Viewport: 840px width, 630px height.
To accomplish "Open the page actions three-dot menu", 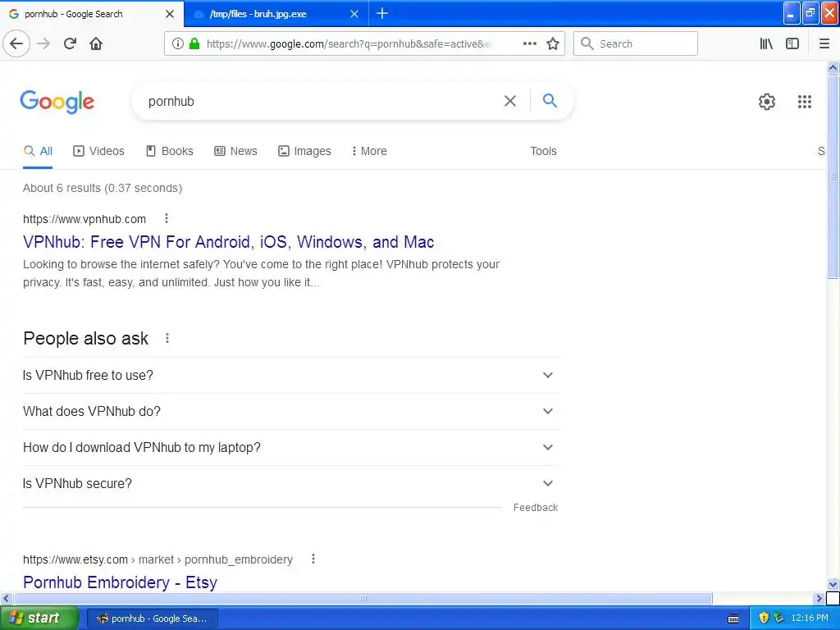I will 529,44.
